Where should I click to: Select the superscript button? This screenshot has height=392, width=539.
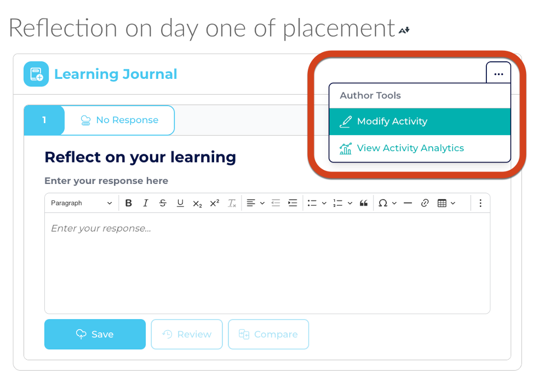(215, 203)
